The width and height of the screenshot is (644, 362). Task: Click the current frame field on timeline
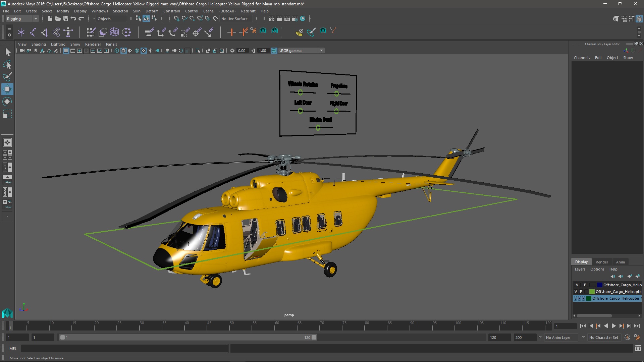(566, 326)
